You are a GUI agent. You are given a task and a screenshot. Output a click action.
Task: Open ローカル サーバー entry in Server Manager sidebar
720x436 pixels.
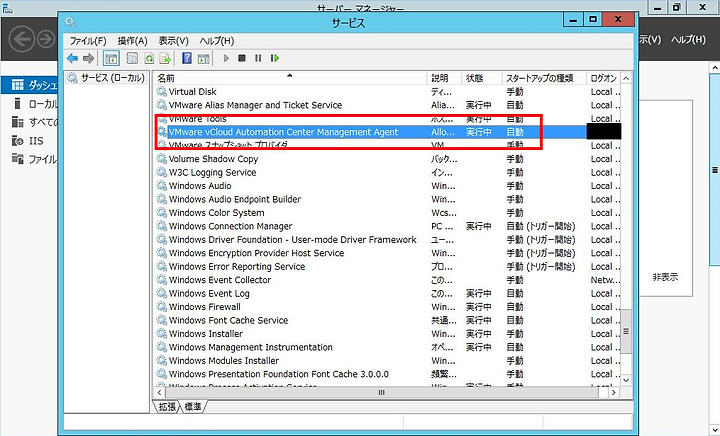34,104
